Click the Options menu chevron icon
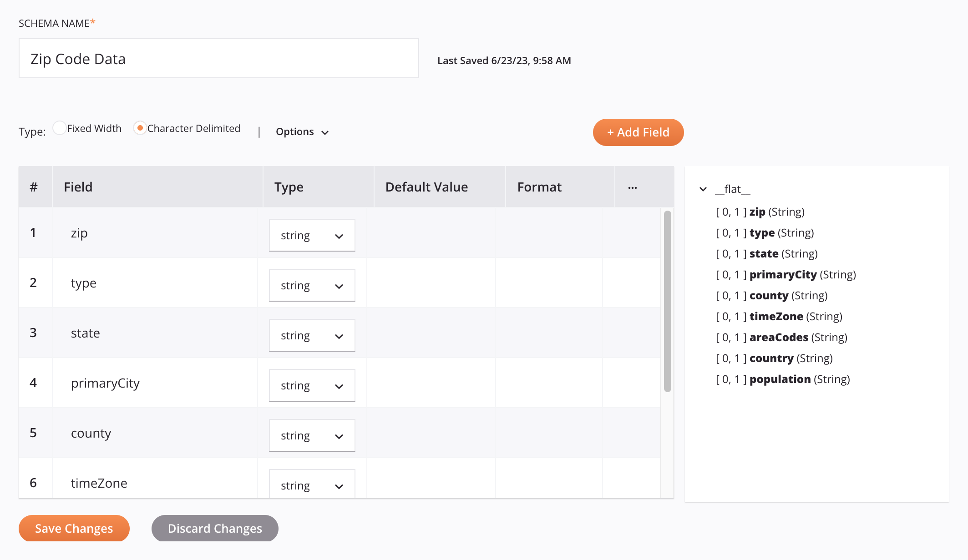 pos(325,132)
